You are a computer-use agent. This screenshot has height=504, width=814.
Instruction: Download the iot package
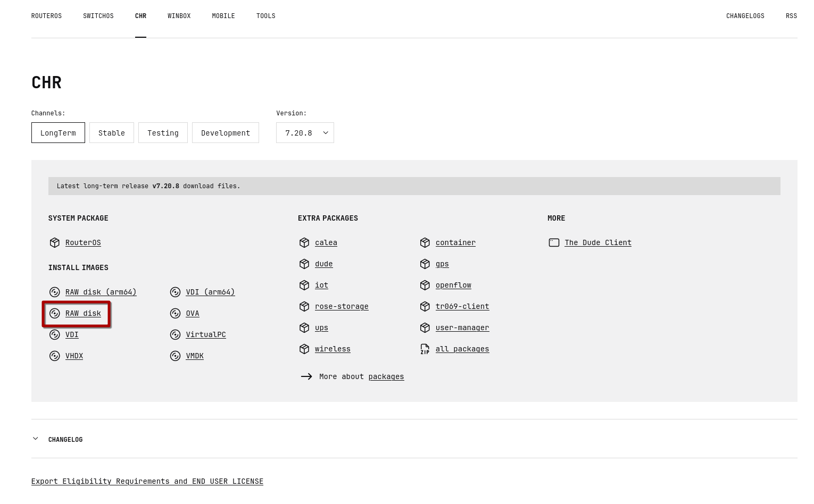tap(321, 285)
